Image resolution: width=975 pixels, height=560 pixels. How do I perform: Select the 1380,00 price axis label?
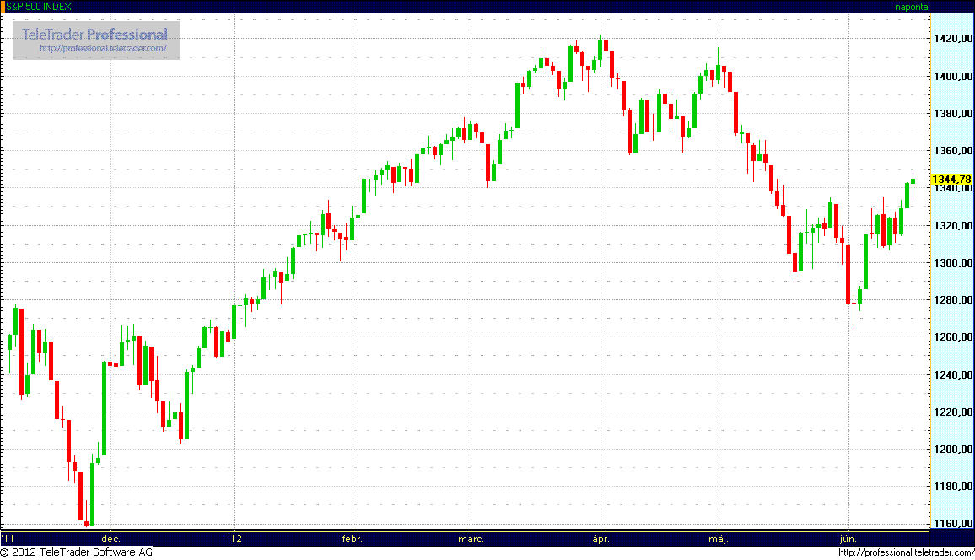click(953, 114)
